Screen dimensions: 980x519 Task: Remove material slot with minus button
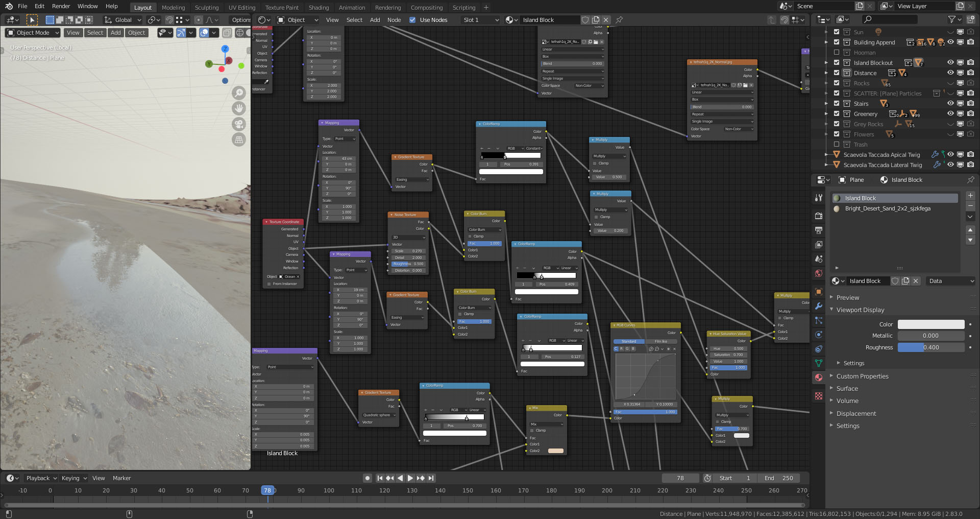(x=971, y=206)
